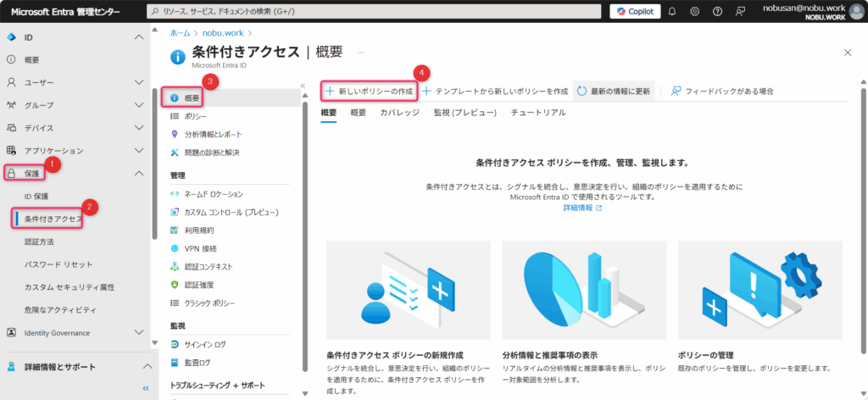Screen dimensions: 868x400
Task: Click 最新の情報に更新 refresh button
Action: 614,92
